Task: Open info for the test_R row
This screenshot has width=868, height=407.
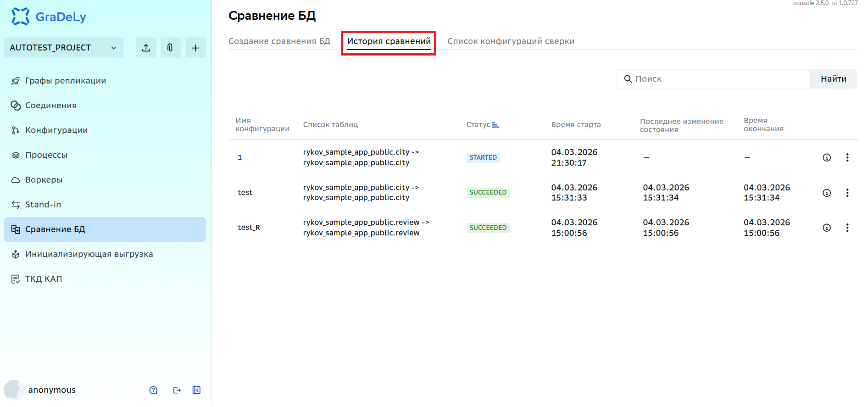Action: 827,228
